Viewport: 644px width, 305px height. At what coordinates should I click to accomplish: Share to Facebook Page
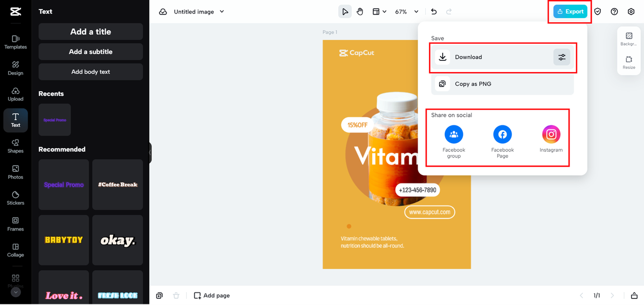coord(503,141)
